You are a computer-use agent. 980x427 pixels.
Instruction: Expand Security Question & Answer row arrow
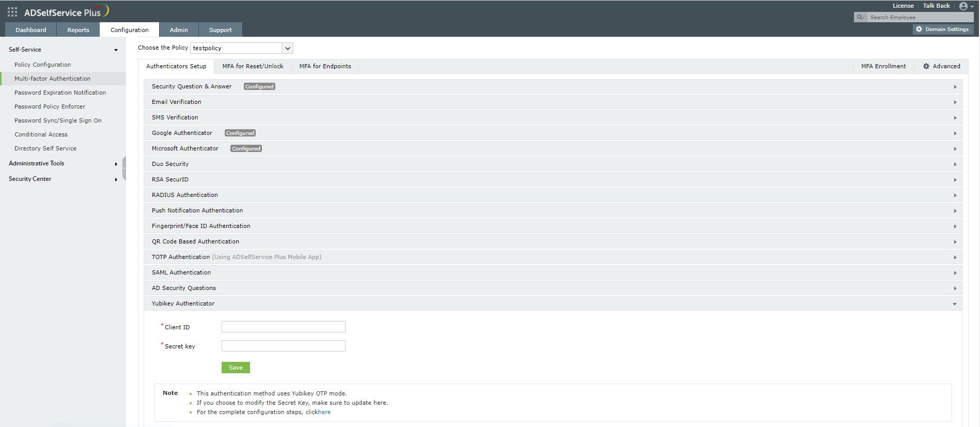tap(955, 87)
